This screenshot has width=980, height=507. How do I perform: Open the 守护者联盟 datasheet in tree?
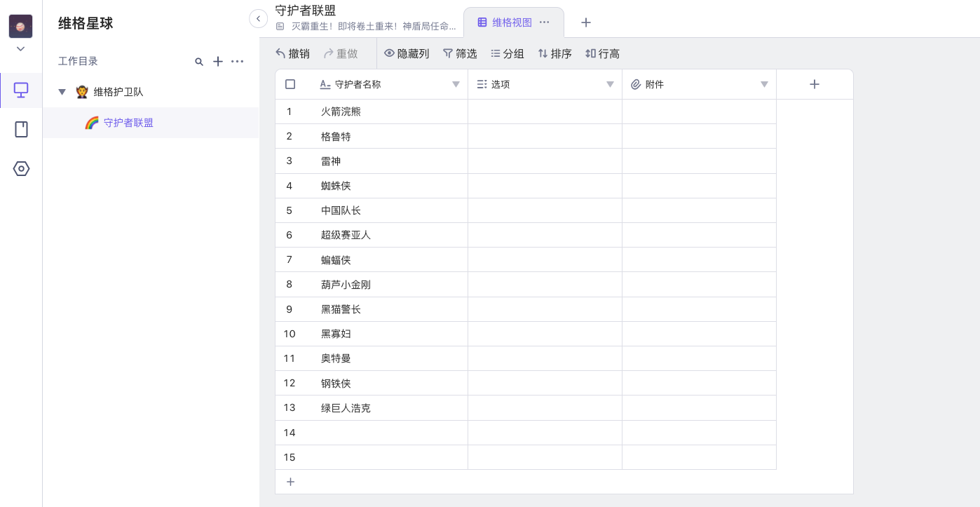click(x=151, y=123)
